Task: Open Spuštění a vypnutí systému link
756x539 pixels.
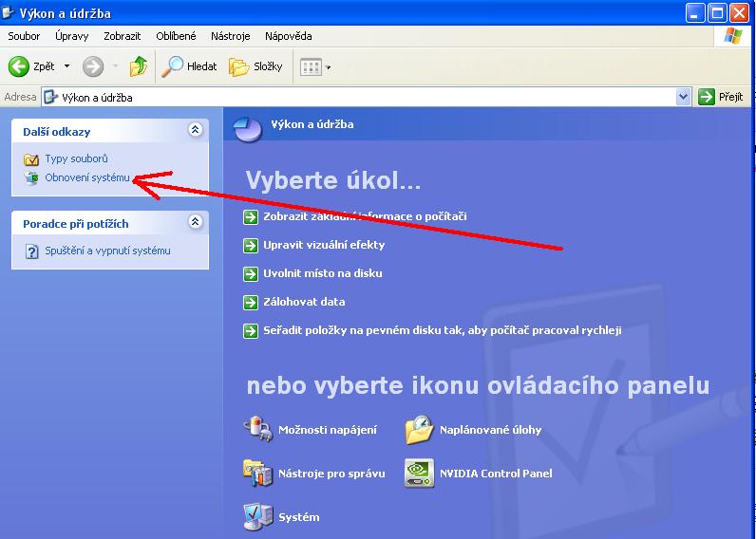Action: (107, 251)
